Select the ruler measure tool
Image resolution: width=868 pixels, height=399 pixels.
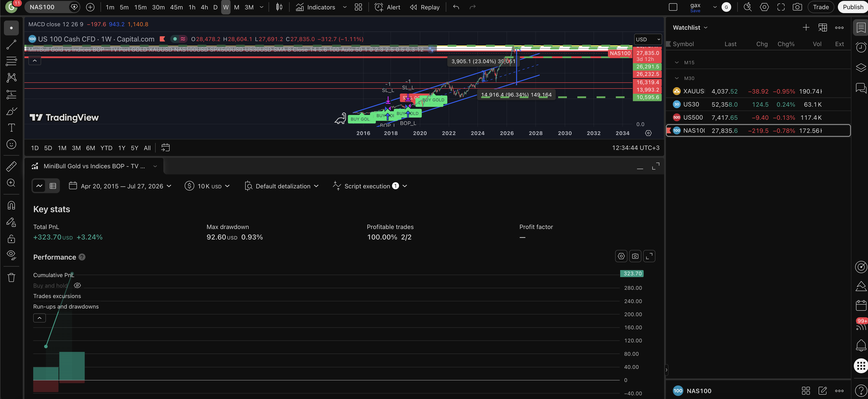pos(11,167)
